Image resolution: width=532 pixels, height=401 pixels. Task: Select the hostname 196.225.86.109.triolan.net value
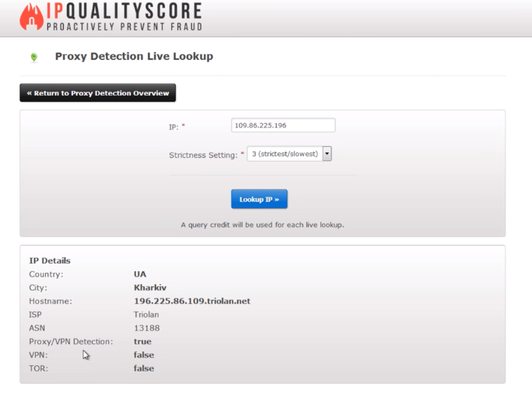pos(191,301)
